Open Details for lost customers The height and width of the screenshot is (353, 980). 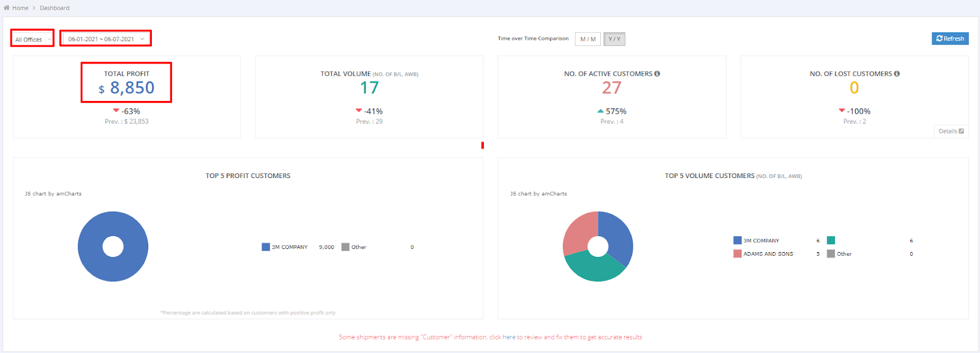(x=951, y=132)
